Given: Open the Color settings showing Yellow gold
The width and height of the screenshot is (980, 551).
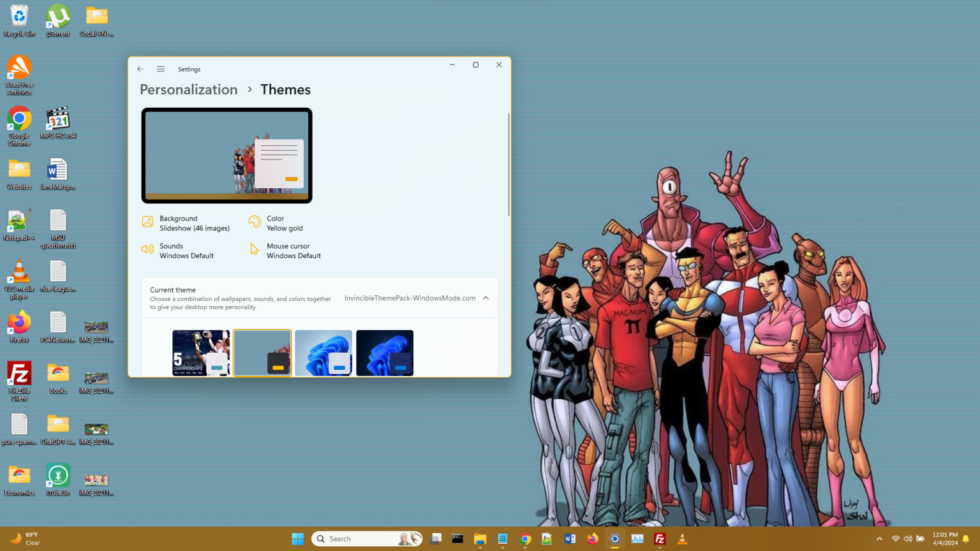Looking at the screenshot, I should pyautogui.click(x=285, y=223).
